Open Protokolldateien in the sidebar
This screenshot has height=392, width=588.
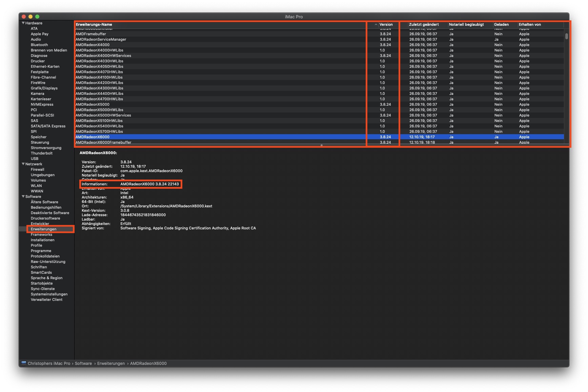click(45, 256)
